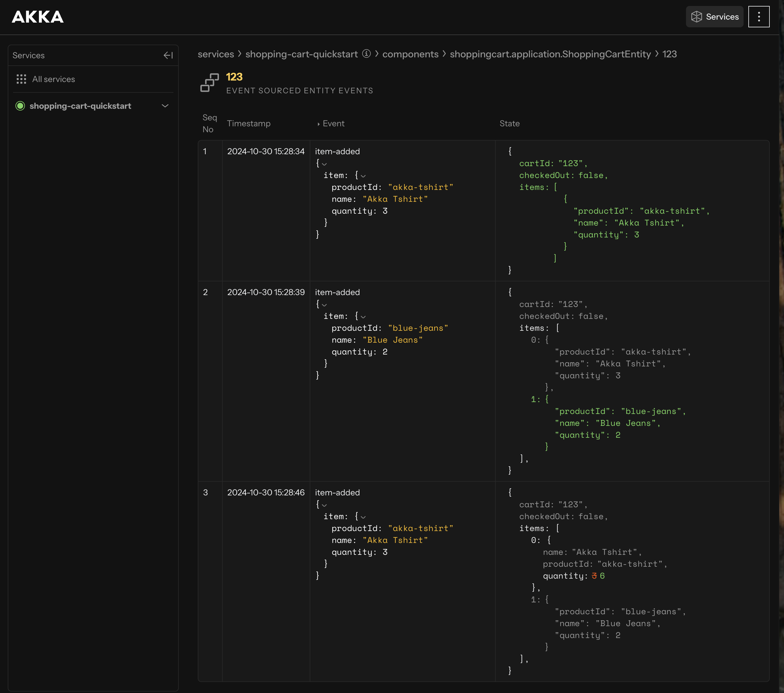Screen dimensions: 784x693
Task: Collapse the Services sidebar panel
Action: tap(168, 56)
